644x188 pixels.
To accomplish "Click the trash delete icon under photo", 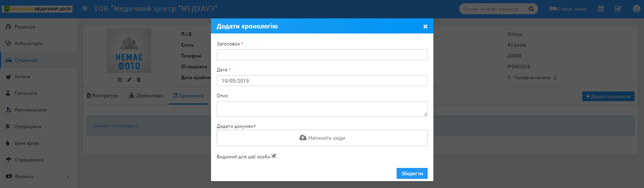I will pyautogui.click(x=139, y=80).
